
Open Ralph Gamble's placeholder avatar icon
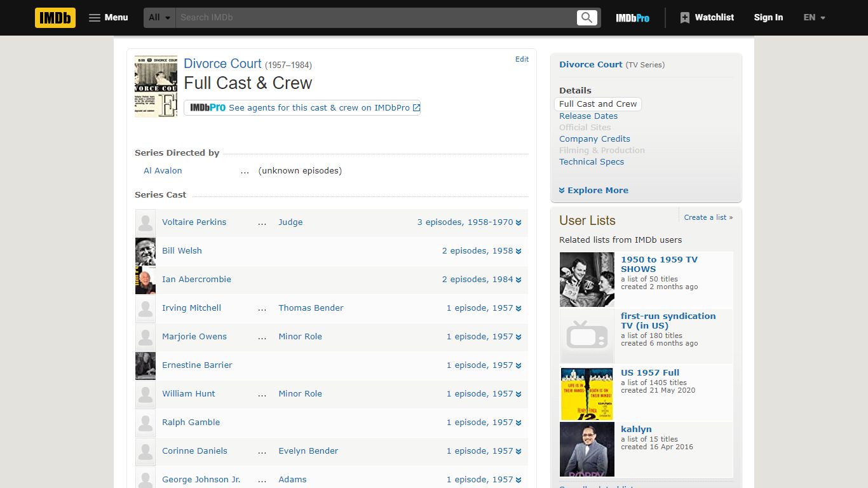coord(146,423)
